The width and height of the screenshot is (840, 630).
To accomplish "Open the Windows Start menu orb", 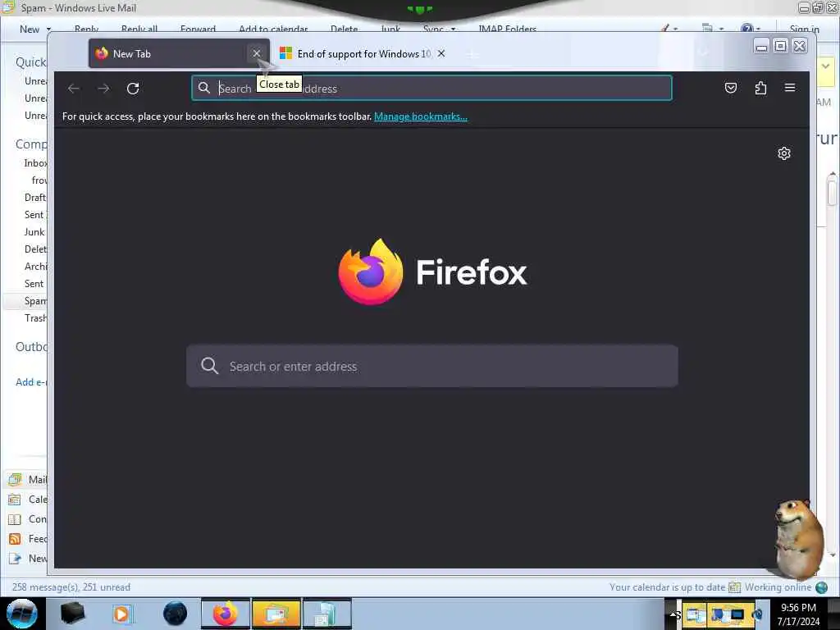I will click(x=22, y=614).
